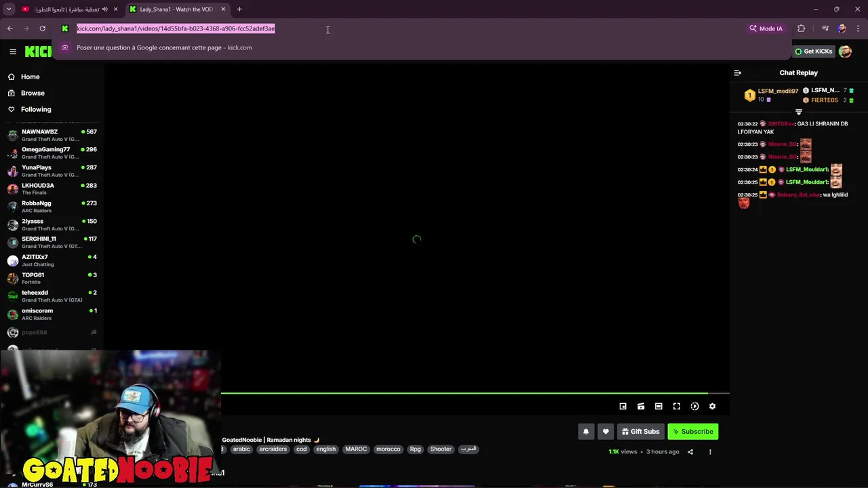Close the Lady_Shana1 VOD tab

coord(223,9)
